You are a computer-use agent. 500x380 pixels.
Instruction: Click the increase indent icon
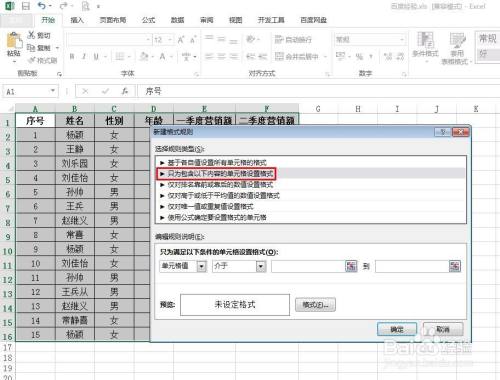tap(262, 56)
